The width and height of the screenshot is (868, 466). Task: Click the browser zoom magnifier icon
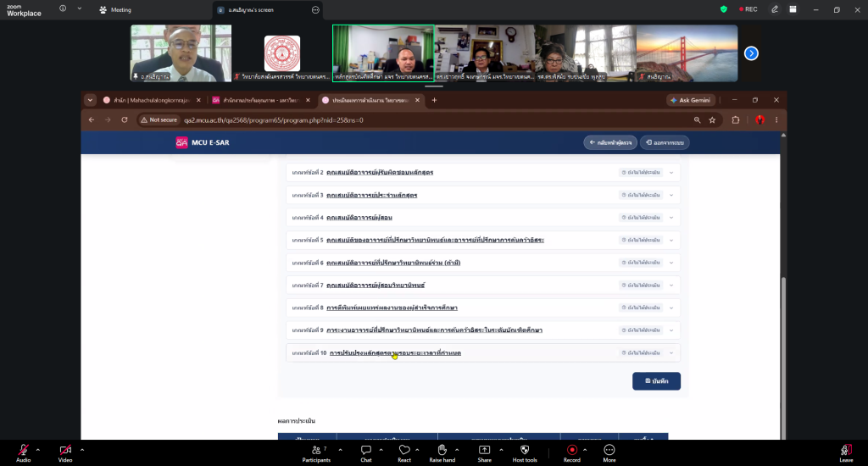697,120
